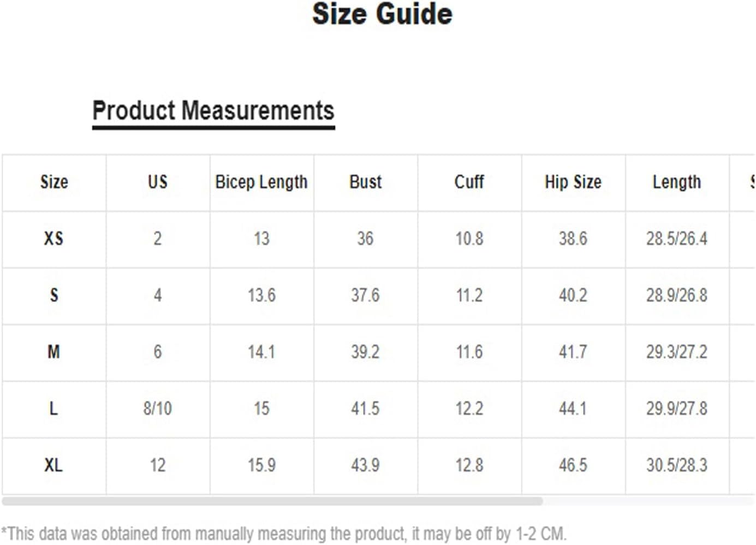Click the Bust column header
The height and width of the screenshot is (545, 756).
point(365,182)
